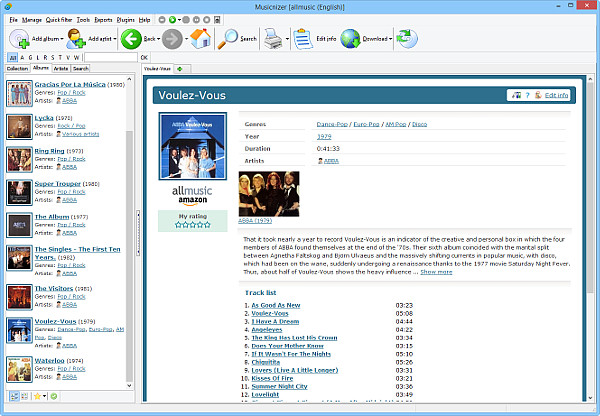Set My rating to first star
The width and height of the screenshot is (600, 416).
[178, 225]
